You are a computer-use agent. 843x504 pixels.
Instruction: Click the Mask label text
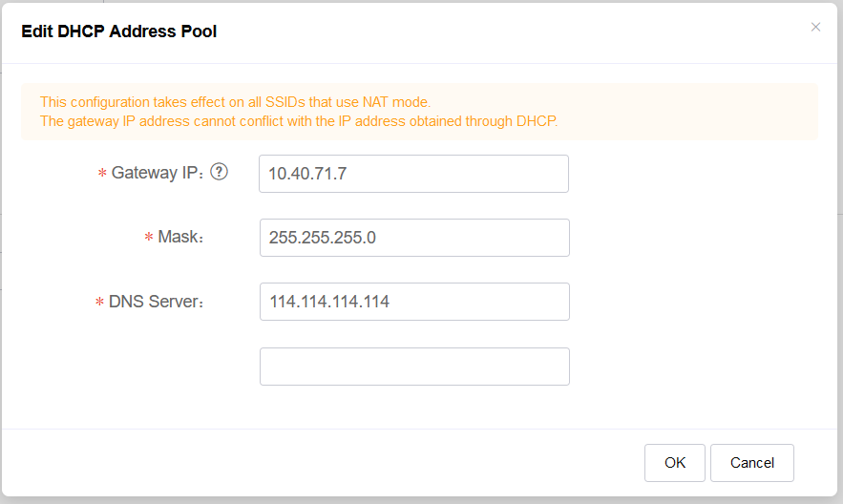180,237
